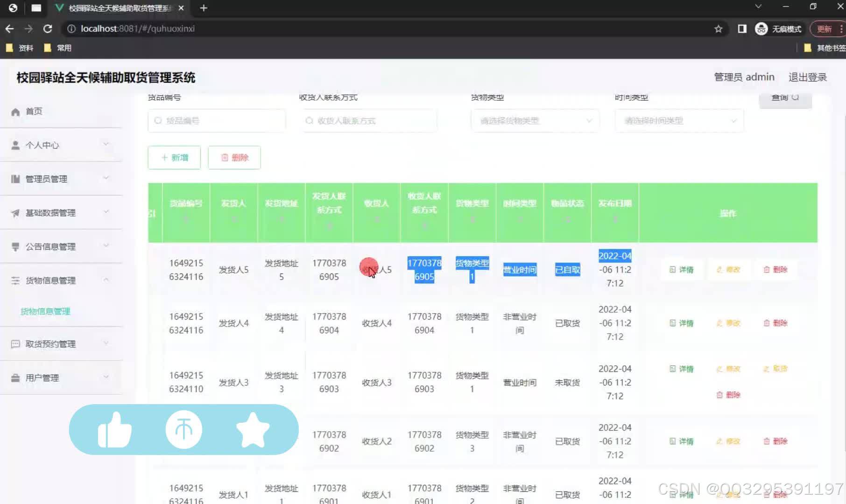Open 详情 for row 发货人3
The image size is (846, 504).
pyautogui.click(x=682, y=369)
